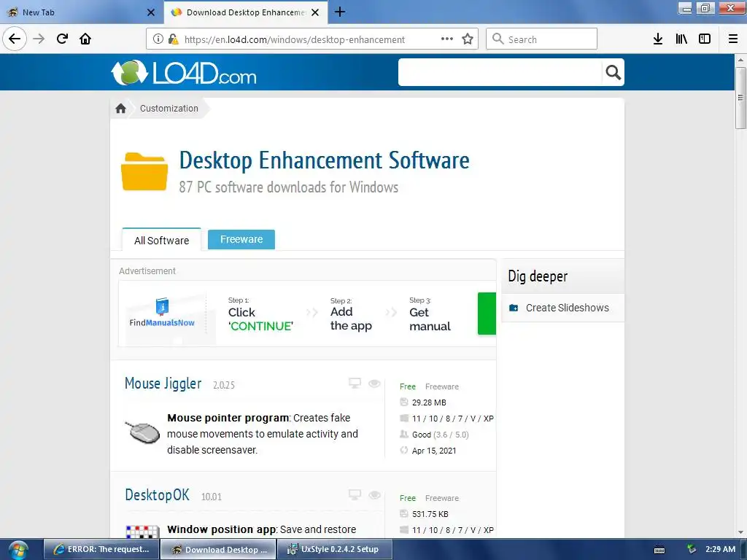Click DesktopOK version '10.01' text
Screen dimensions: 747x560
212,497
